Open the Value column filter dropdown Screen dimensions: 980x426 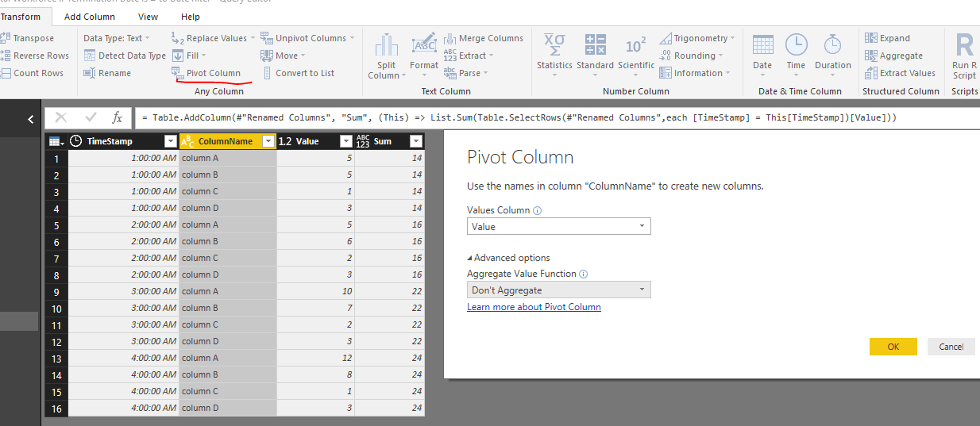[x=345, y=141]
